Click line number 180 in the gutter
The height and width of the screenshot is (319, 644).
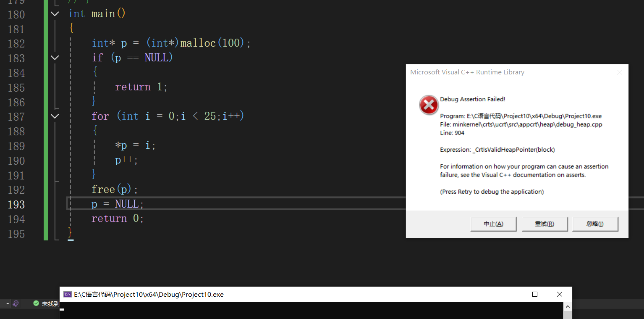click(x=16, y=14)
